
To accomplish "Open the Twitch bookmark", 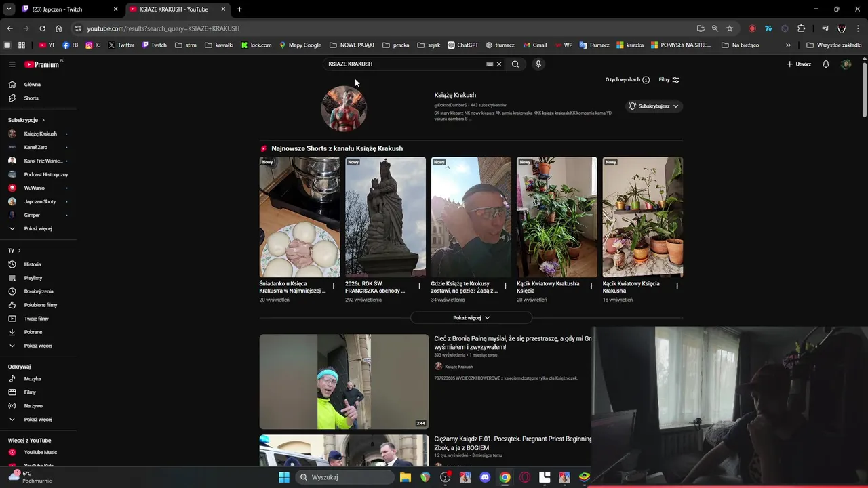I will [154, 45].
